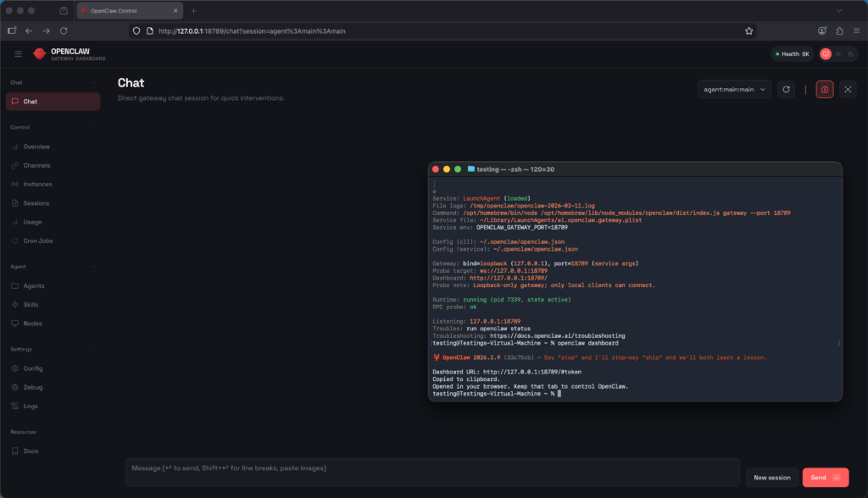This screenshot has width=868, height=498.
Task: Toggle the browser sidebar icon
Action: [12, 31]
